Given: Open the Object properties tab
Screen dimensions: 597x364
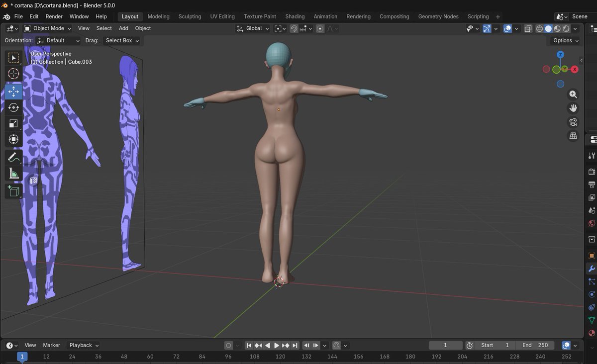Looking at the screenshot, I should pos(592,256).
